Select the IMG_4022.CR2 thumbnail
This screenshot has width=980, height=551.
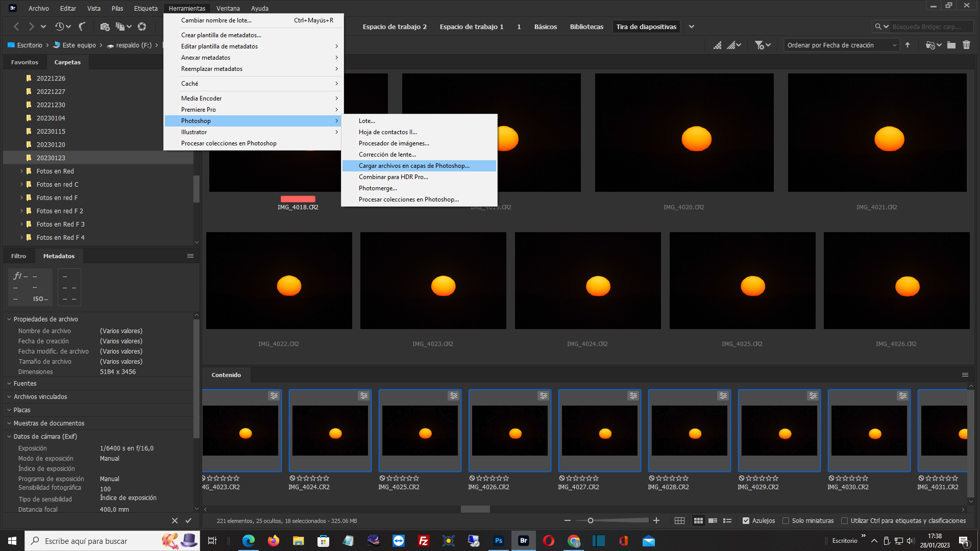[x=279, y=280]
